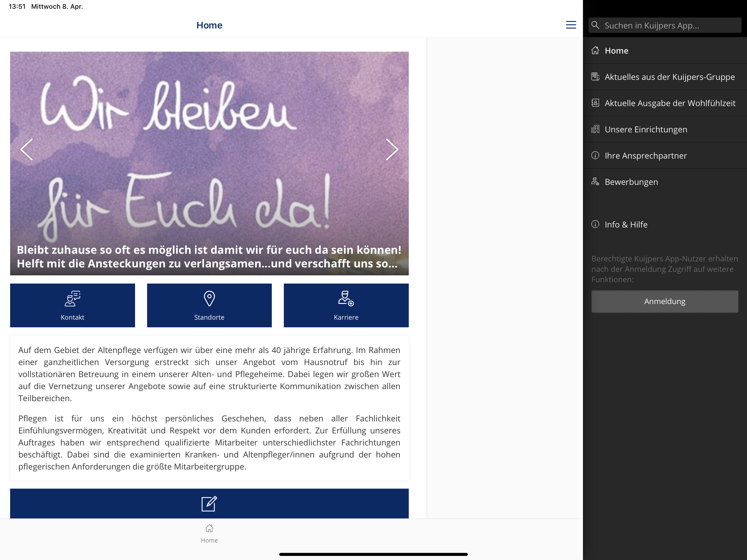This screenshot has height=560, width=747.
Task: Toggle the hamburger menu icon
Action: point(571,25)
